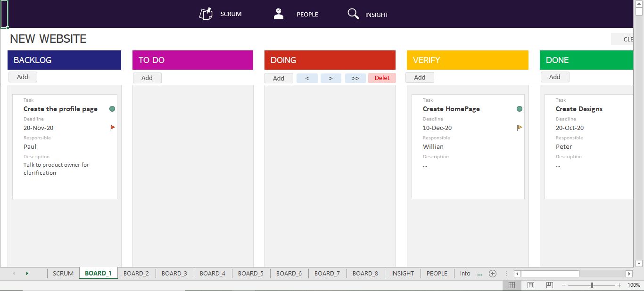Click 'Create the profile page' task title
Viewport: 644px width, 291px height.
tap(60, 109)
